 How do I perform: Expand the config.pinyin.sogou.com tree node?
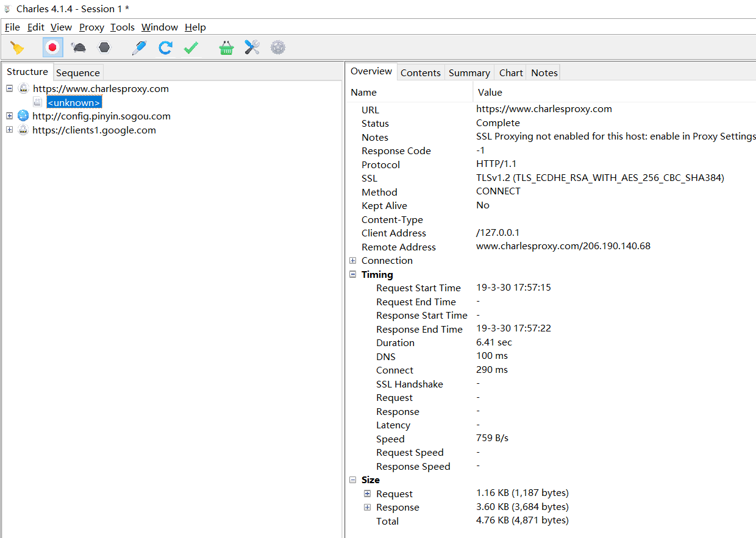pos(9,116)
